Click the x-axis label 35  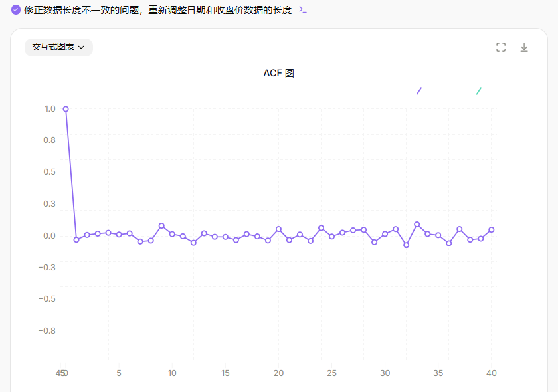click(x=438, y=373)
